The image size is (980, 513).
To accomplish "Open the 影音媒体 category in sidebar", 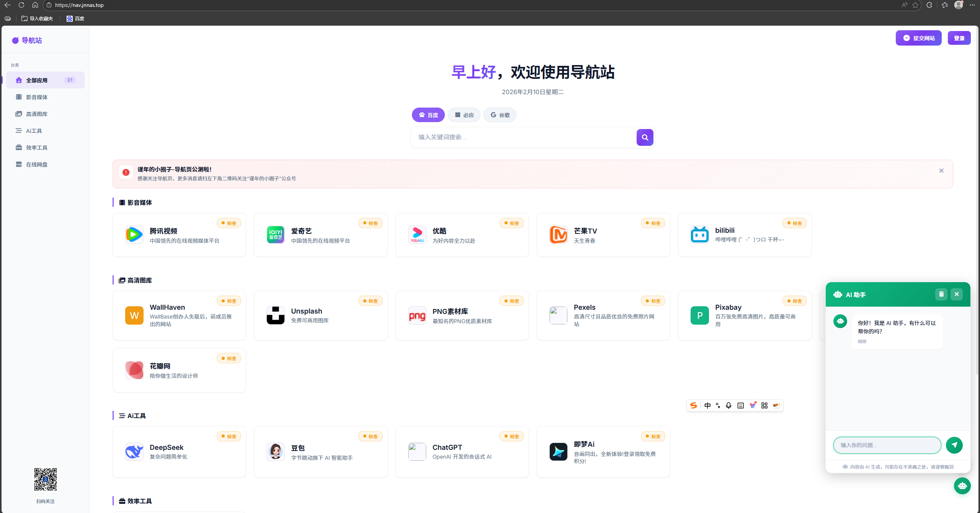I will (37, 97).
